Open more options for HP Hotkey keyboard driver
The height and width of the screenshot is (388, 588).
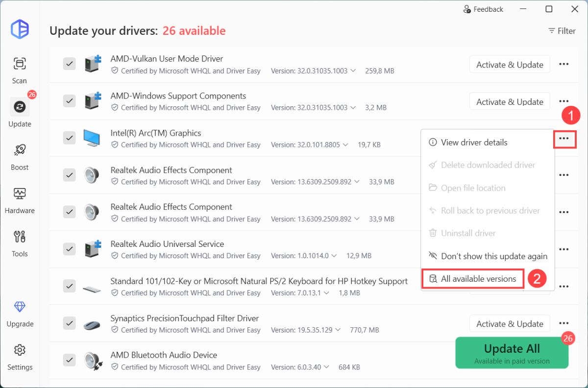click(564, 287)
